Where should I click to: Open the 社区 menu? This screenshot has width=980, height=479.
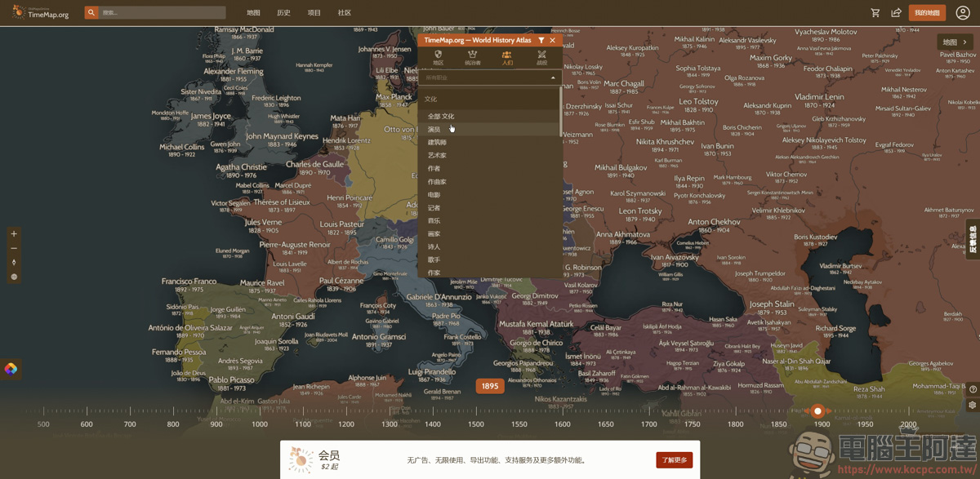coord(345,13)
